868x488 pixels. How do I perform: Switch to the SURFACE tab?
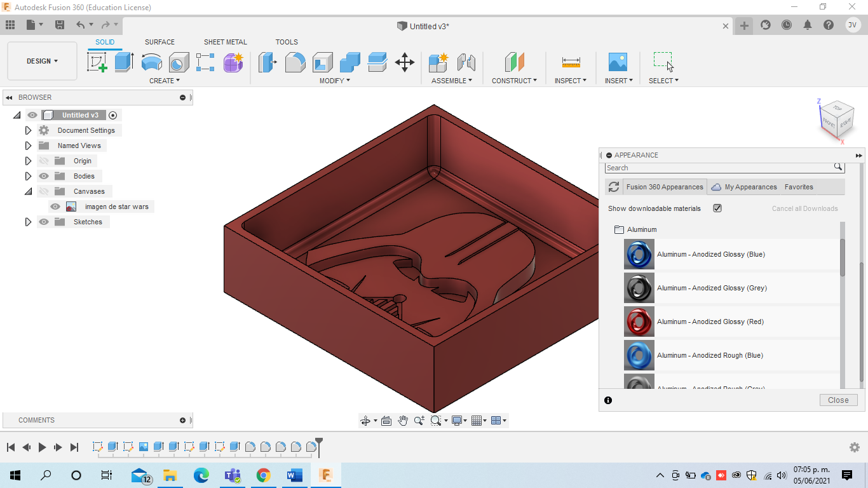pyautogui.click(x=159, y=42)
